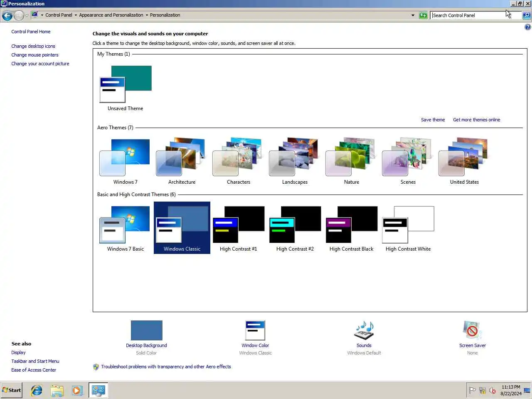This screenshot has height=399, width=532.
Task: Click the Start button
Action: point(12,390)
